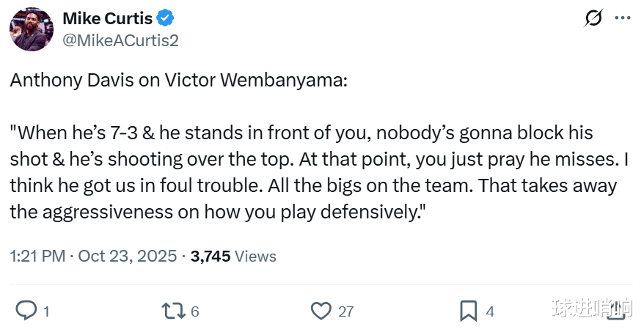Image resolution: width=644 pixels, height=332 pixels.
Task: Click the blue verified badge
Action: coord(166,19)
